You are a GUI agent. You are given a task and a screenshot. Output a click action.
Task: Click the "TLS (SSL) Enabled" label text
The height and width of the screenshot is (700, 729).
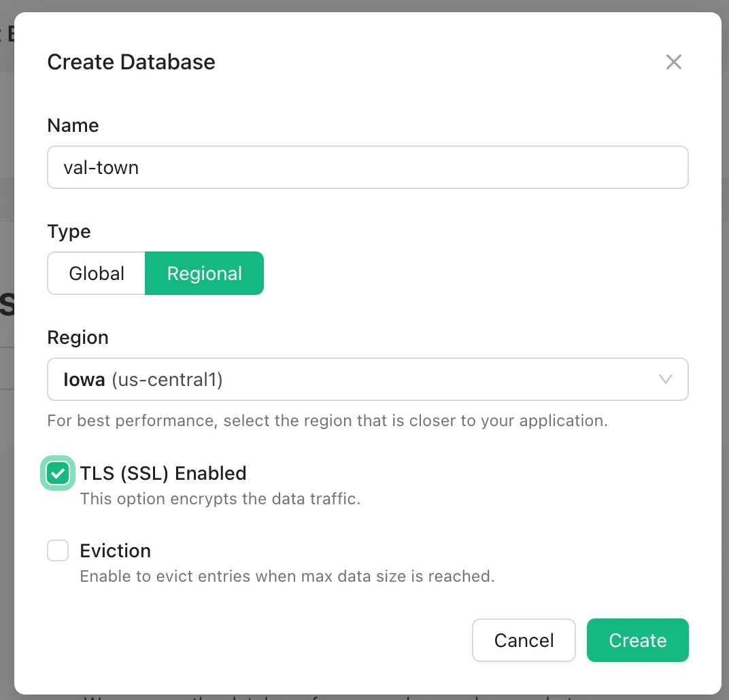(163, 474)
